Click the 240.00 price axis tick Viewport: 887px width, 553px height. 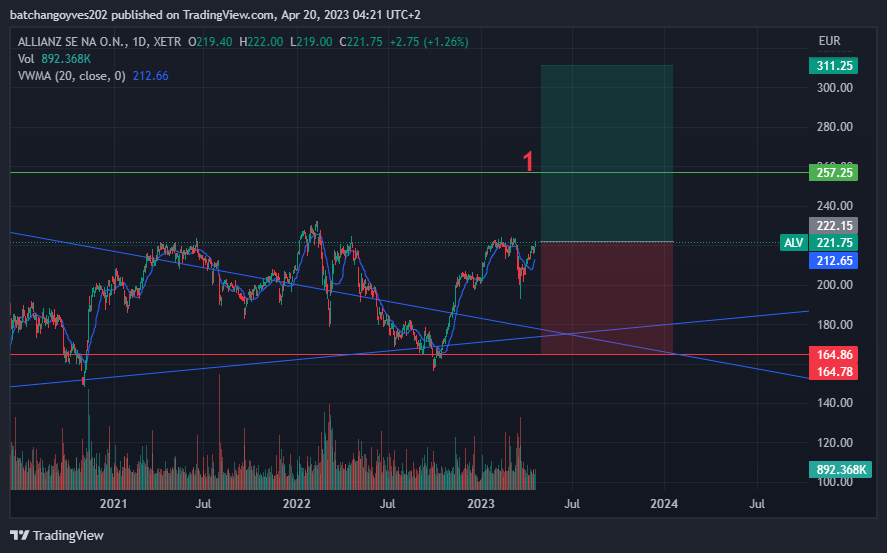pyautogui.click(x=834, y=206)
